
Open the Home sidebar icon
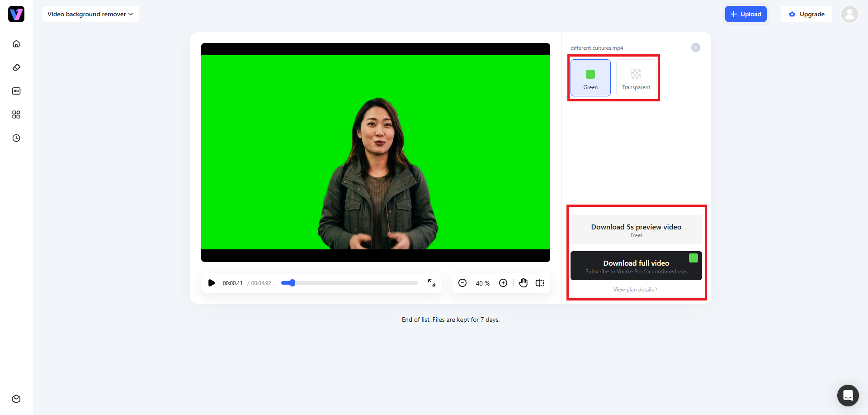coord(16,44)
